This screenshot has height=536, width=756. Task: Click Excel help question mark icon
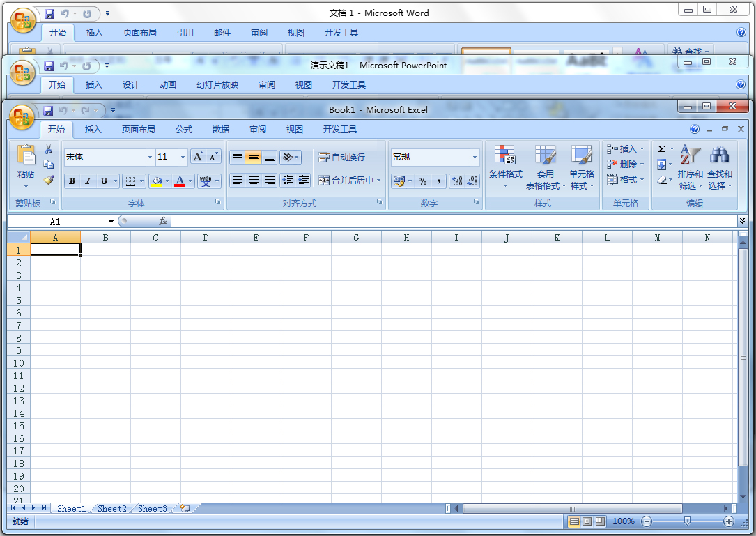point(694,129)
